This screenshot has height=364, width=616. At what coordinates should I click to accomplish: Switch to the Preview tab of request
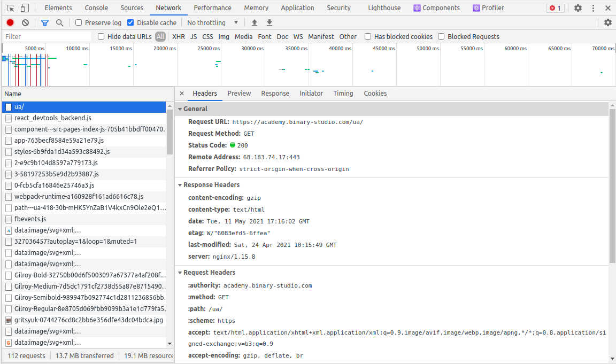click(239, 94)
